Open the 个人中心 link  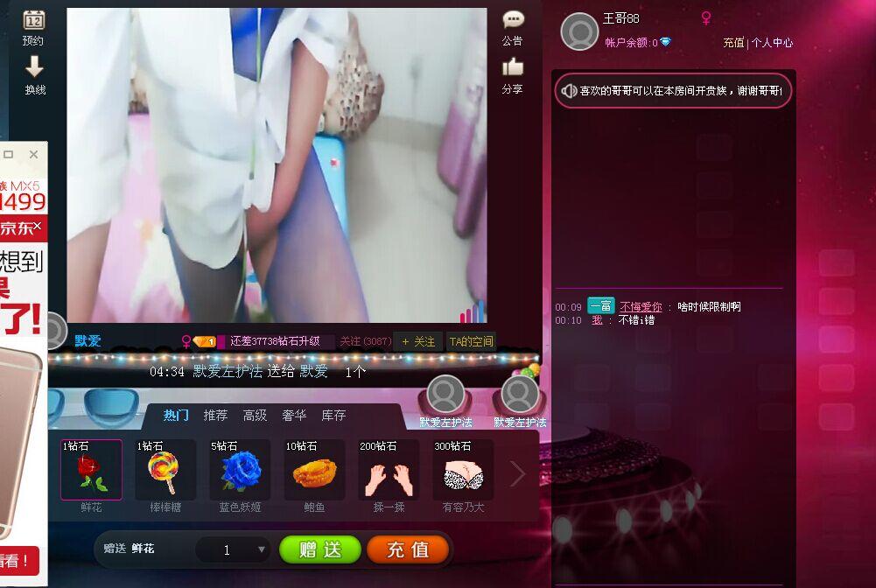(772, 43)
